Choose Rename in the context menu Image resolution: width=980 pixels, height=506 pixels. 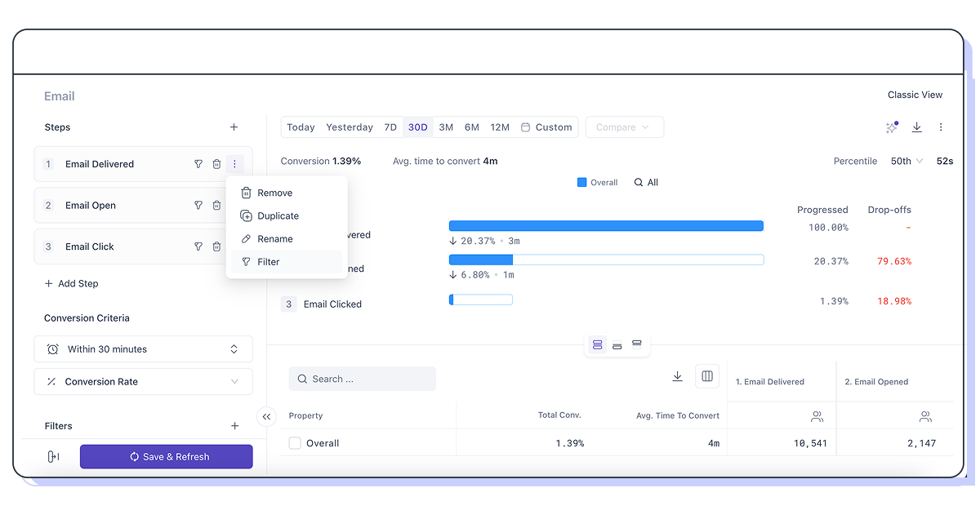[275, 239]
